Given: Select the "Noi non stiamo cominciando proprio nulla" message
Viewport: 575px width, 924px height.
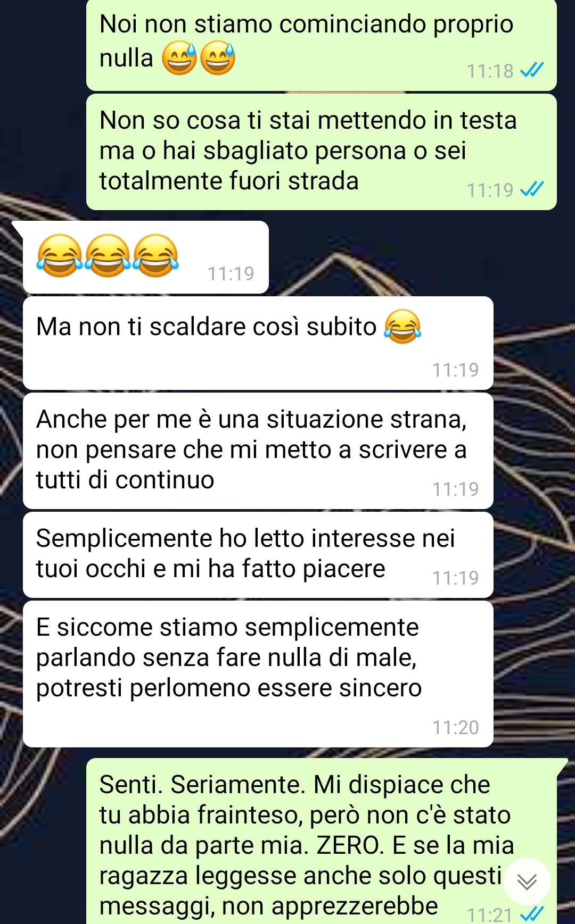Looking at the screenshot, I should [x=322, y=45].
